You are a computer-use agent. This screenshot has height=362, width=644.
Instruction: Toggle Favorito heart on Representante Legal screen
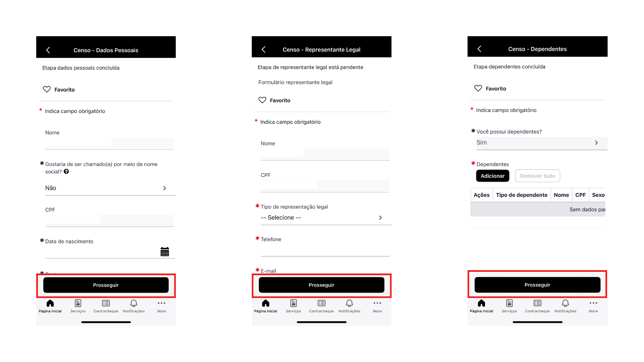[x=262, y=100]
